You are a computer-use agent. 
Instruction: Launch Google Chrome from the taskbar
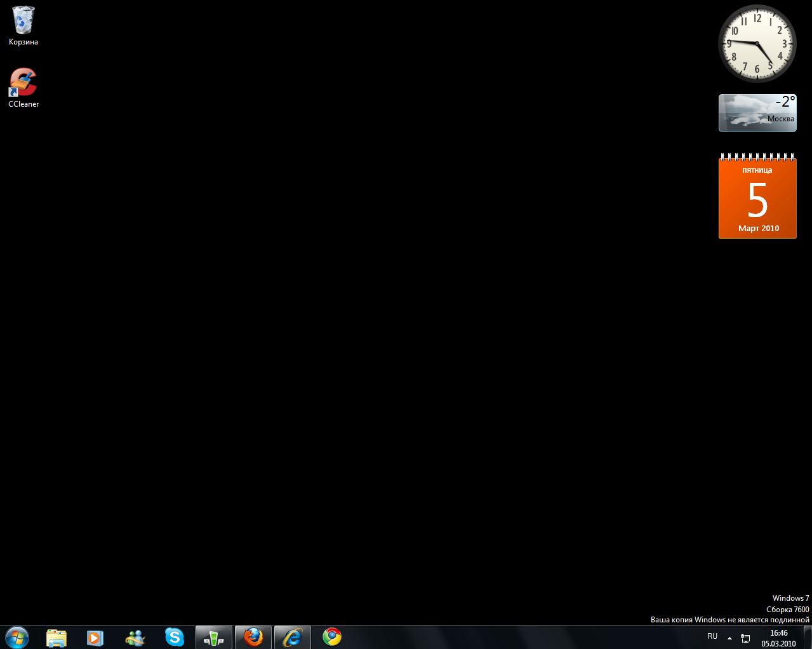332,638
